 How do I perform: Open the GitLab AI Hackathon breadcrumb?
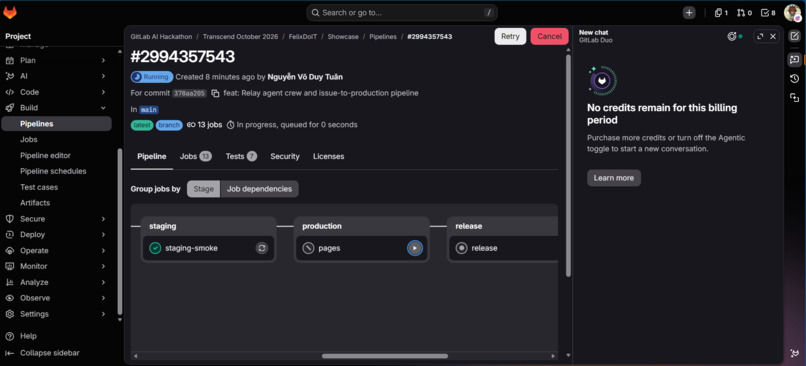(161, 37)
